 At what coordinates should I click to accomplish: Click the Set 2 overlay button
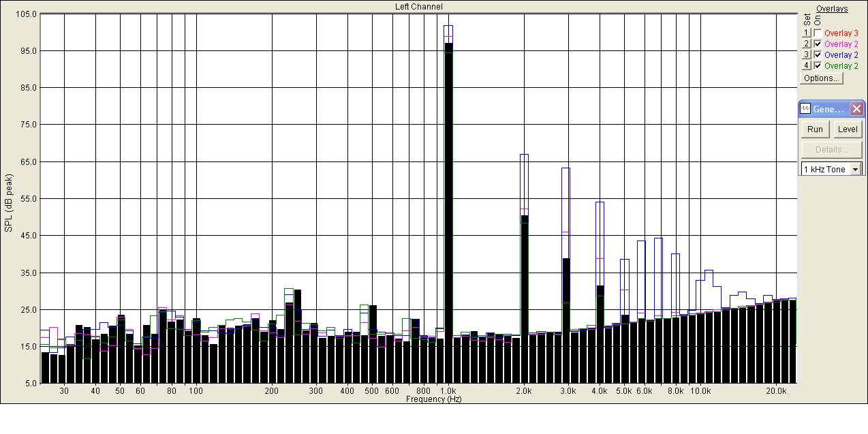806,44
